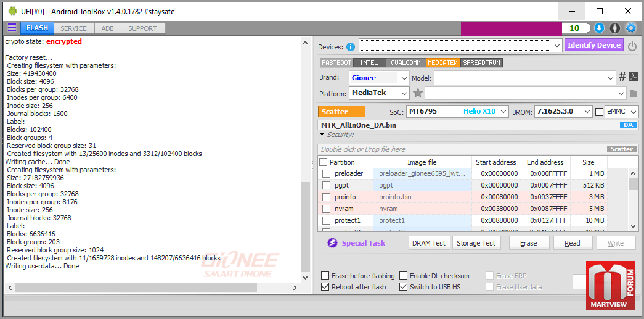Click preloader_gionee6595 image file cell

click(x=422, y=173)
